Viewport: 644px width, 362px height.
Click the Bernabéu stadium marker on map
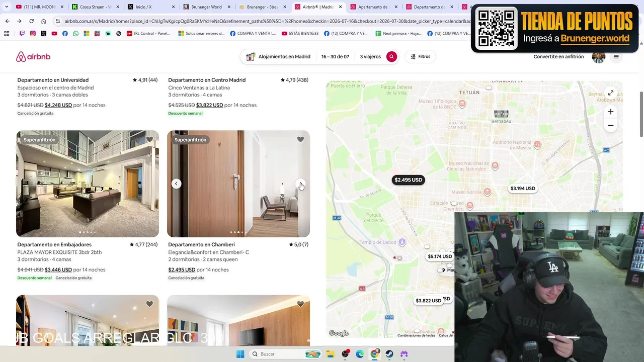coord(501,114)
